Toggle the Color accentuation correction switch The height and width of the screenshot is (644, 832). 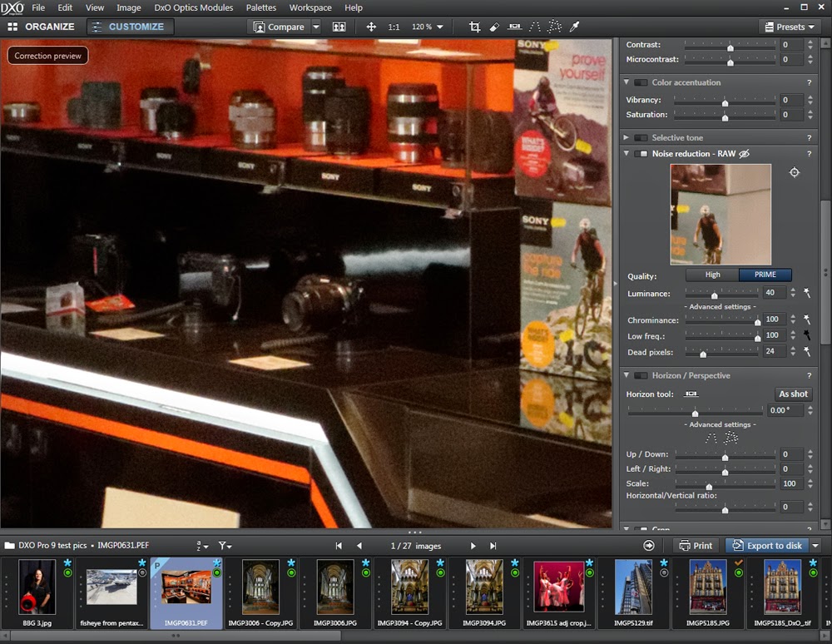[641, 82]
